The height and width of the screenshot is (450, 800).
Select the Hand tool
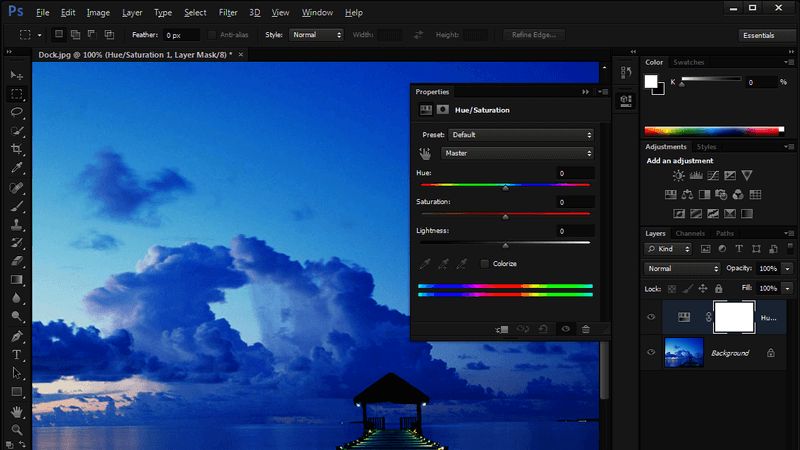coord(16,411)
